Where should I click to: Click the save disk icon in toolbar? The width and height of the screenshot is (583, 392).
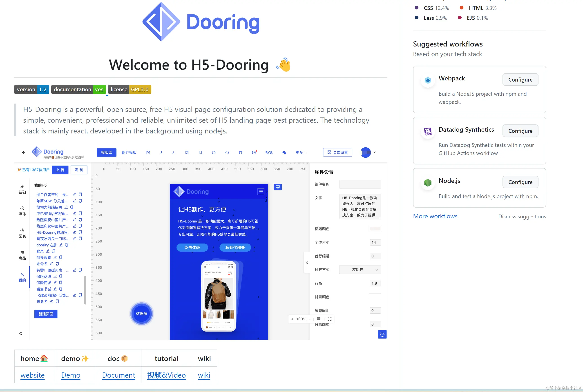pyautogui.click(x=148, y=153)
